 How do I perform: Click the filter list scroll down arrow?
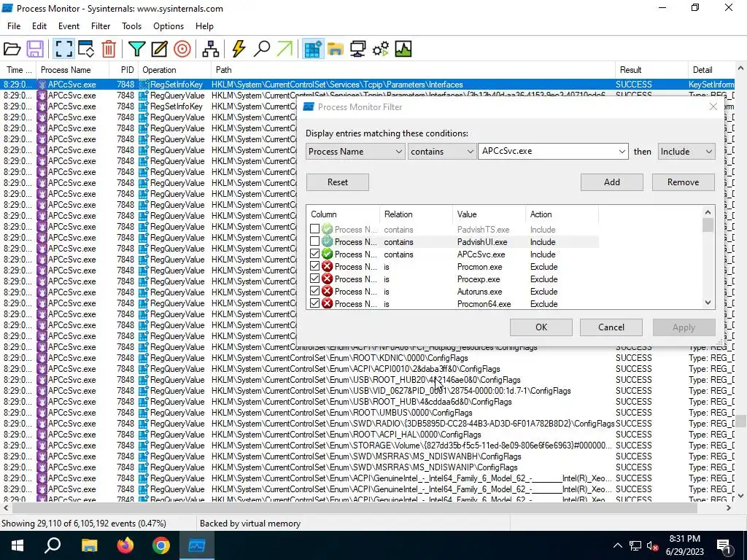708,303
